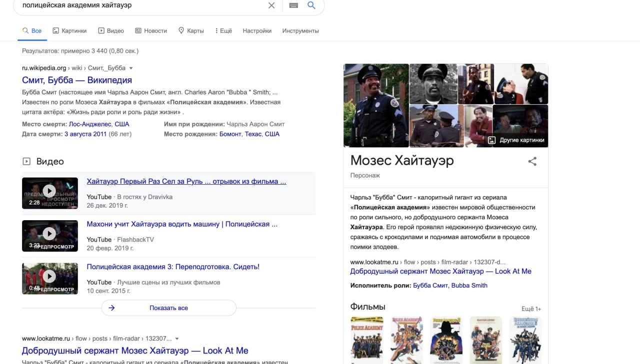The image size is (640, 364).
Task: Click Другие картинки on the image grid
Action: pos(517,140)
